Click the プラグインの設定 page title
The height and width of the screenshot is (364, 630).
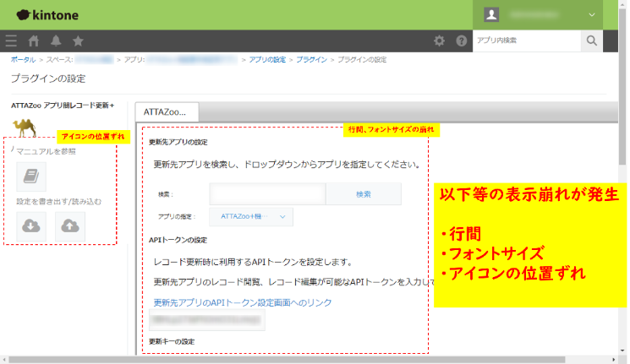(x=48, y=79)
